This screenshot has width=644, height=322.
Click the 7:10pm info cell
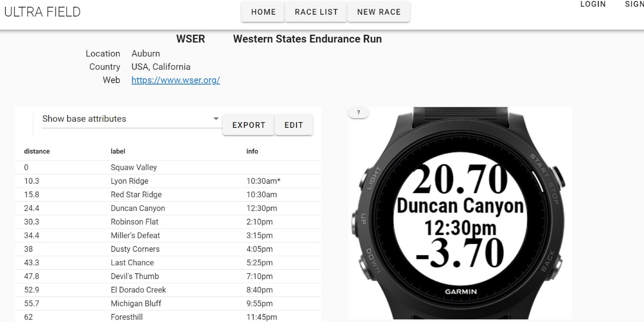coord(259,276)
